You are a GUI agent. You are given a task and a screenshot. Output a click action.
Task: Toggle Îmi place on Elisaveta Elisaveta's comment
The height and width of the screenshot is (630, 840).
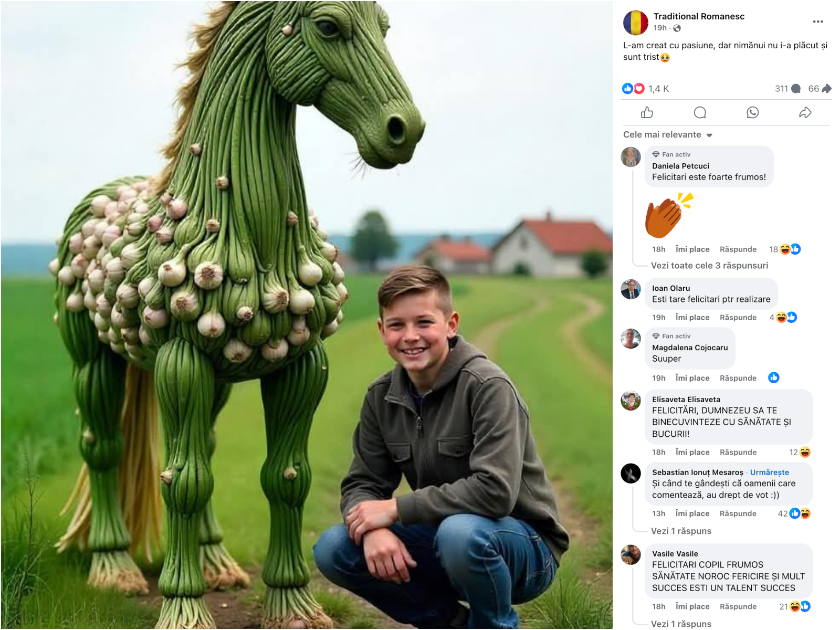point(692,453)
